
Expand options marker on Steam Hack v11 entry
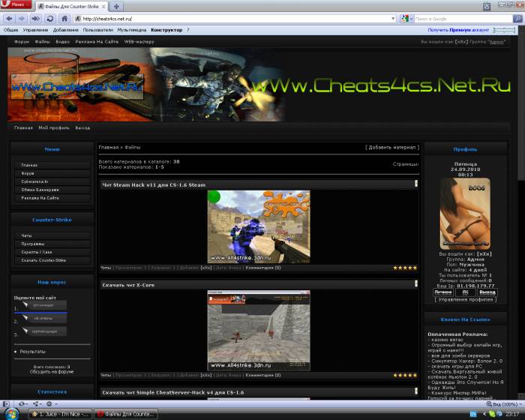pos(416,183)
